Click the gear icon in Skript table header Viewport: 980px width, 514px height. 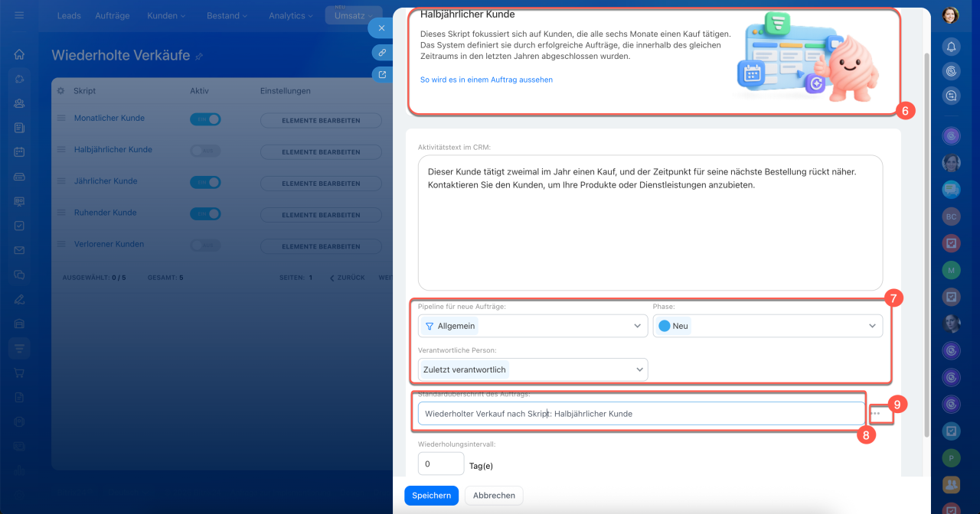[x=61, y=91]
